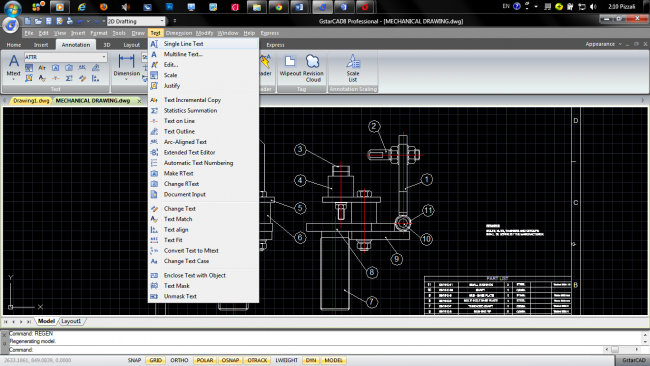Toggle GRID display in status bar
This screenshot has height=366, width=650.
tap(155, 360)
